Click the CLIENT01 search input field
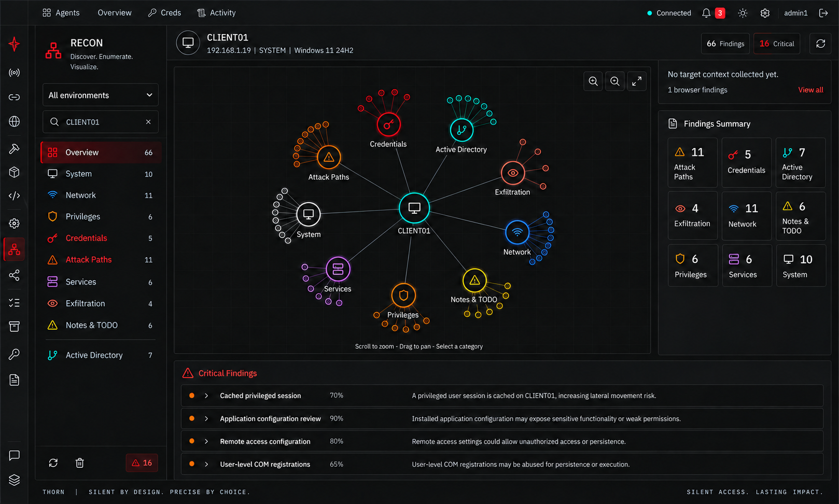The image size is (839, 504). [x=101, y=122]
